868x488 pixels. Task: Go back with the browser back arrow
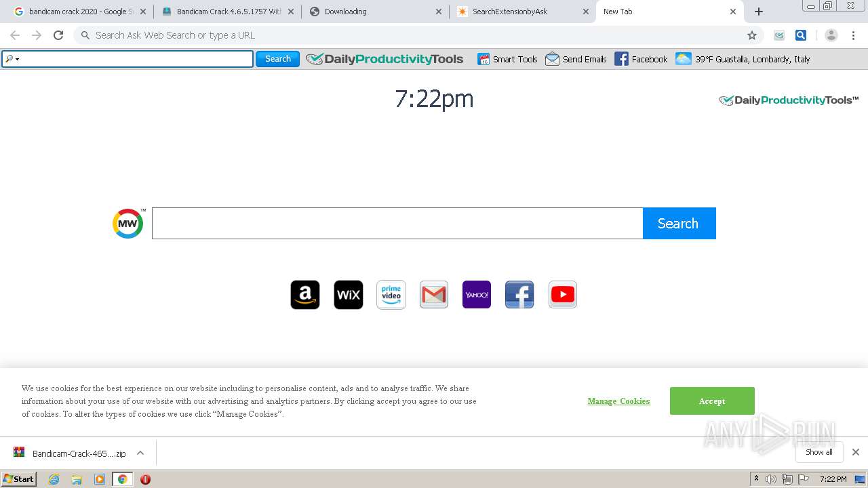tap(15, 35)
